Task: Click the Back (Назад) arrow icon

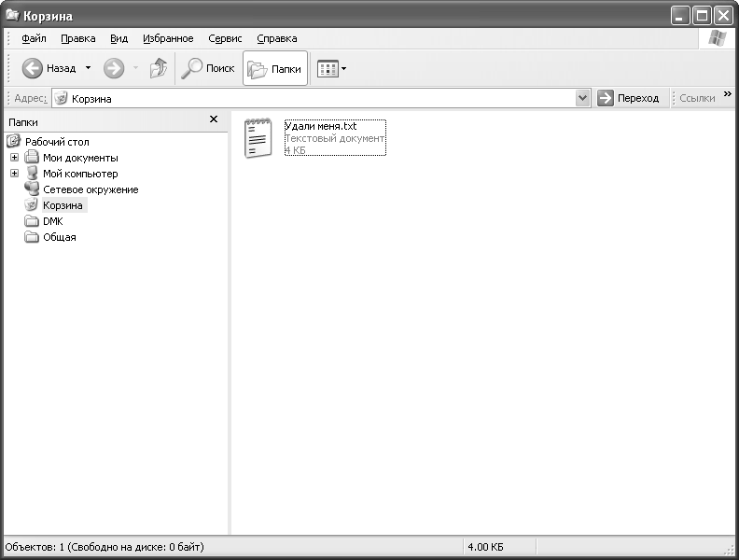Action: click(33, 68)
